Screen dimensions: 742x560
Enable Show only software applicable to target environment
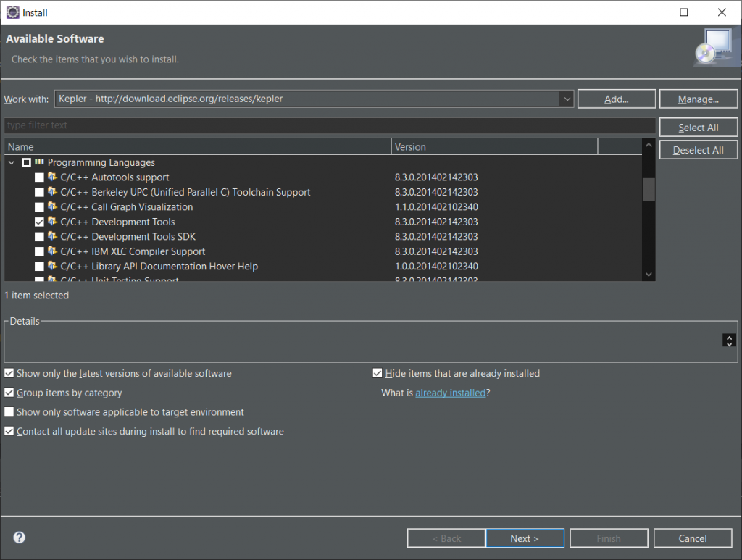click(9, 412)
